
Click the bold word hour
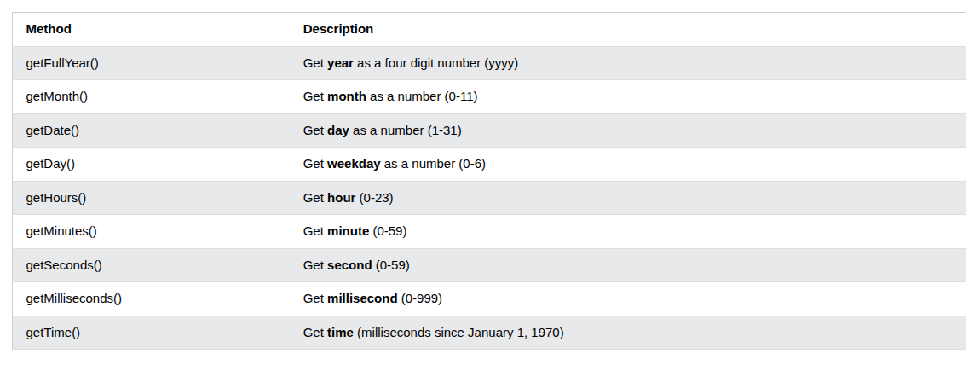pyautogui.click(x=342, y=198)
